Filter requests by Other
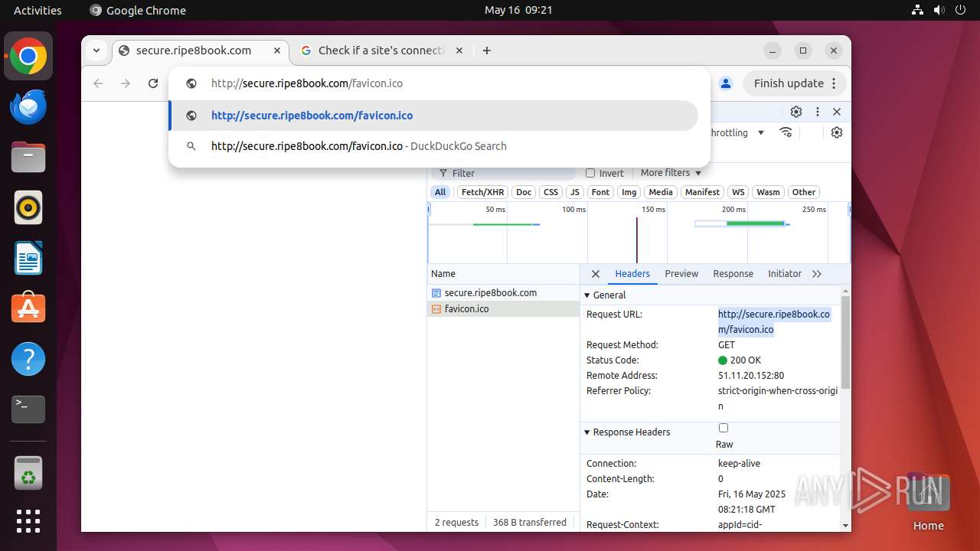980x551 pixels. click(x=804, y=192)
